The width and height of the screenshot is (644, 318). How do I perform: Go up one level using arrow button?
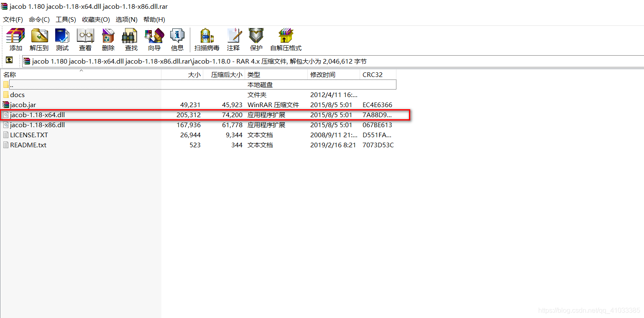coord(9,61)
